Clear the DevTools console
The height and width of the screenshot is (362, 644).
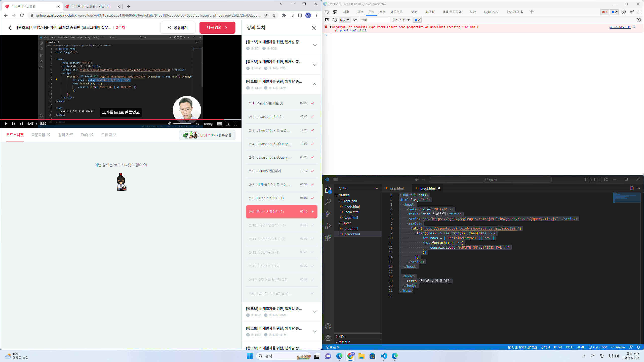coord(335,20)
